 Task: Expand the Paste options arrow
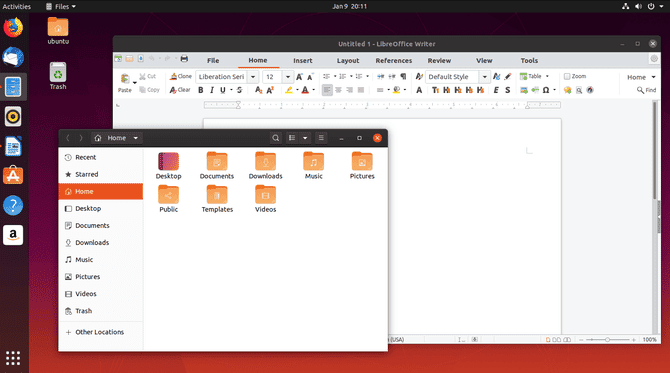[135, 82]
